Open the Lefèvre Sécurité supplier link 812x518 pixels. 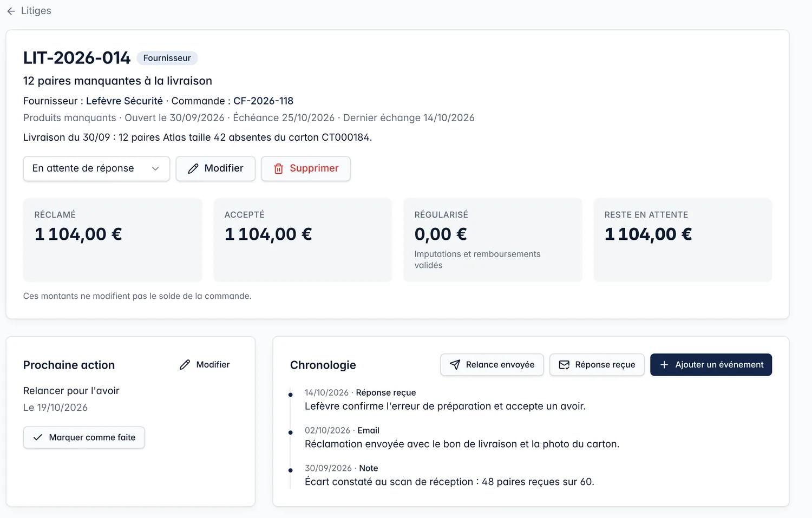[x=125, y=101]
